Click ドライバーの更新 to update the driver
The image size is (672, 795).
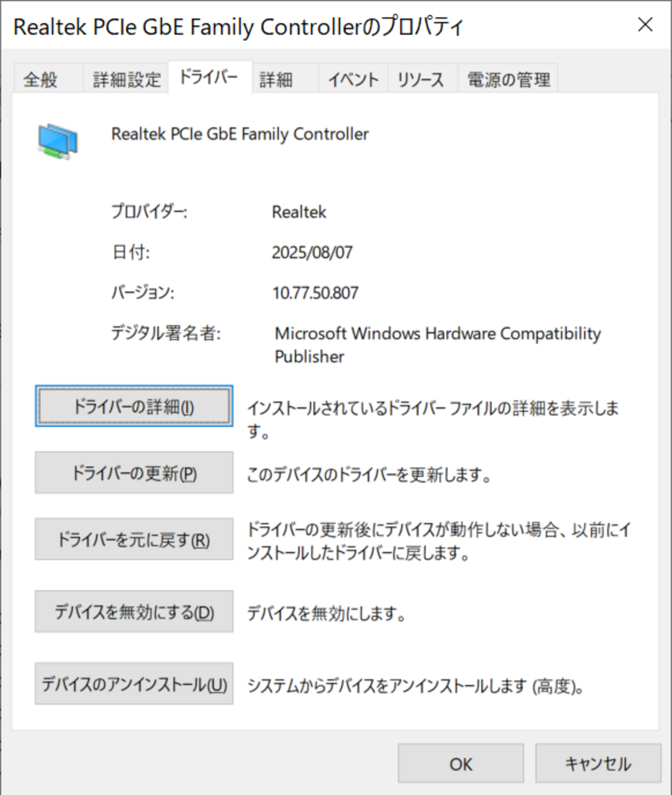tap(133, 473)
